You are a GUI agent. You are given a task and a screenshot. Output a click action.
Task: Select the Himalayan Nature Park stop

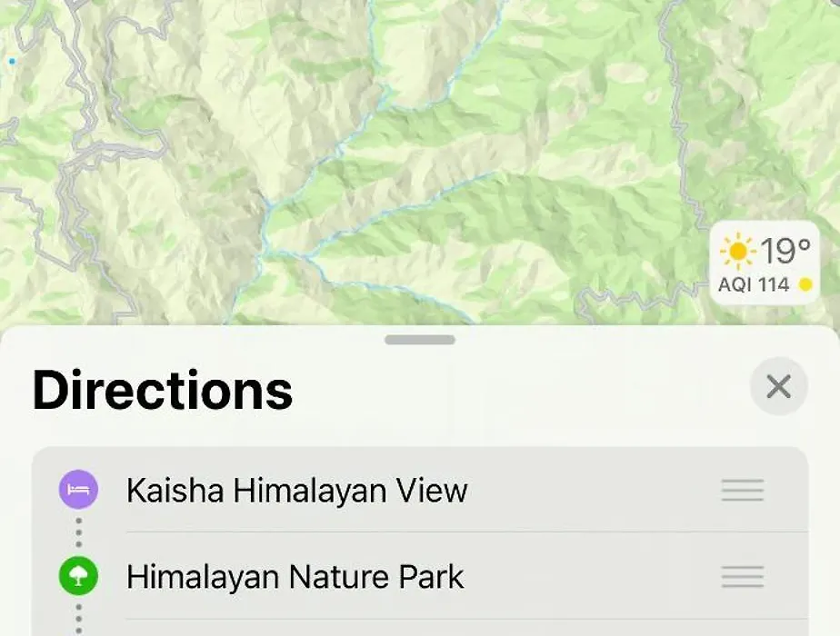pyautogui.click(x=420, y=577)
